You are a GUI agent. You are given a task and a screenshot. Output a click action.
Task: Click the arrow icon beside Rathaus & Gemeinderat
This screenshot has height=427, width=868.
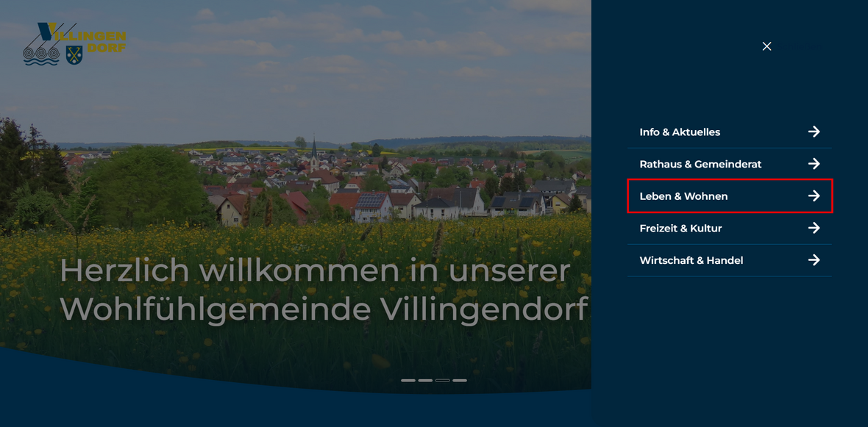pos(814,164)
